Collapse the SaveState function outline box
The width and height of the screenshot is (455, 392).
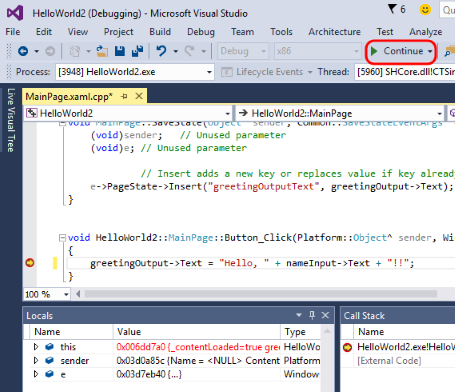click(x=62, y=124)
